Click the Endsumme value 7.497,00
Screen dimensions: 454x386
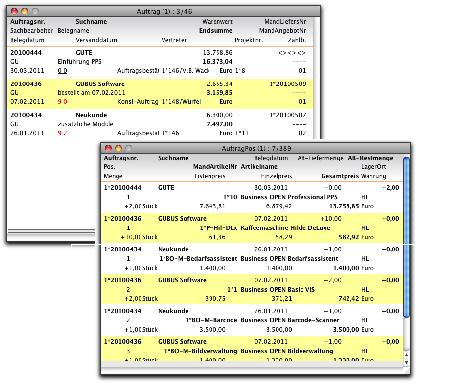tap(219, 124)
